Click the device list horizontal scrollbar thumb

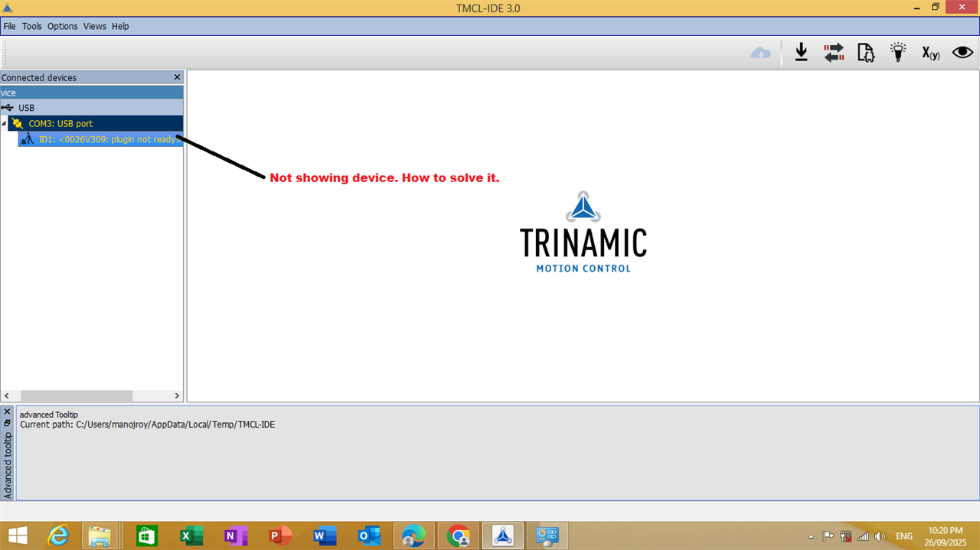77,396
